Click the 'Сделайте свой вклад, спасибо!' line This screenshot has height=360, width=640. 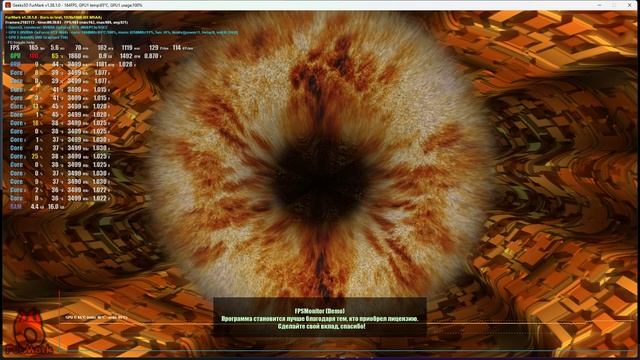[321, 327]
